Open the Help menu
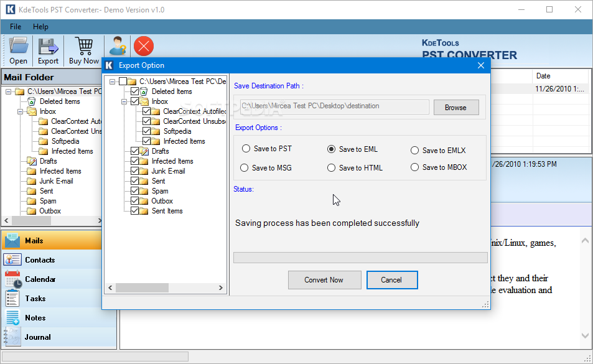This screenshot has width=593, height=364. pyautogui.click(x=40, y=27)
